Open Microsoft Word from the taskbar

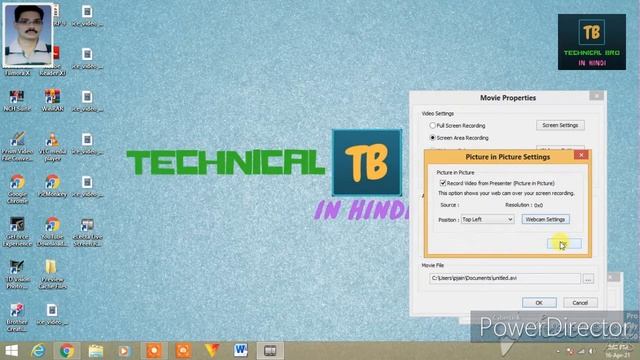coord(240,351)
